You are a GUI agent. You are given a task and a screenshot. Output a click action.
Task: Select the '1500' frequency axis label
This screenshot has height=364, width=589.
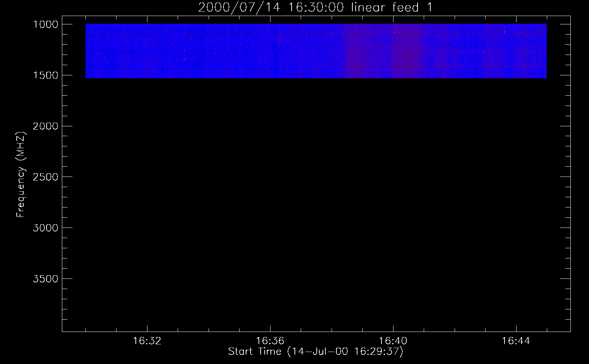(46, 75)
